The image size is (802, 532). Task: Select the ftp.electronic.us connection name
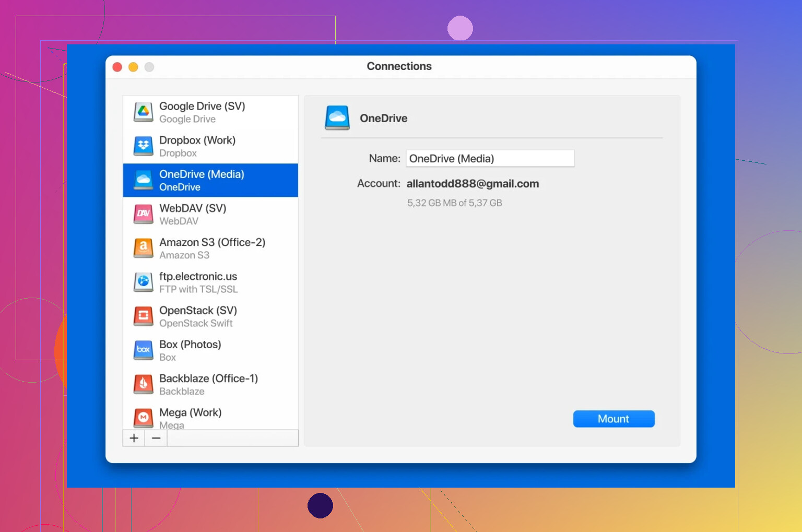coord(198,276)
